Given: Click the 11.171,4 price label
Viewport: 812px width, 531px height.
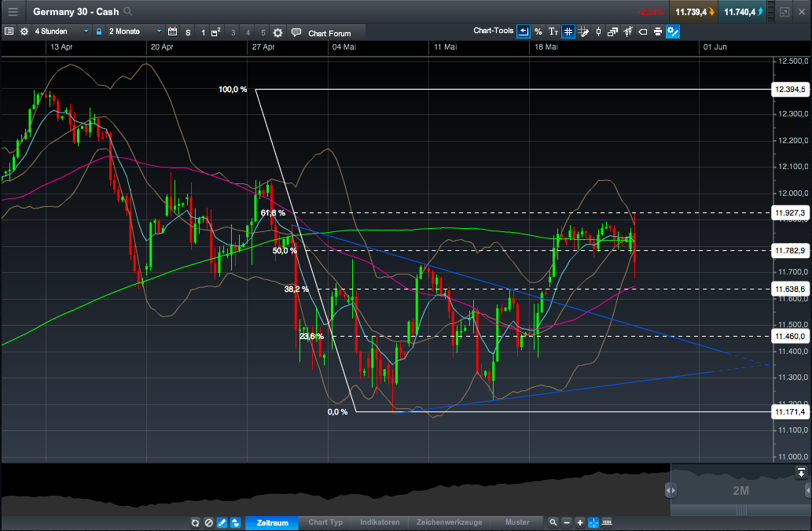Looking at the screenshot, I should pyautogui.click(x=790, y=412).
